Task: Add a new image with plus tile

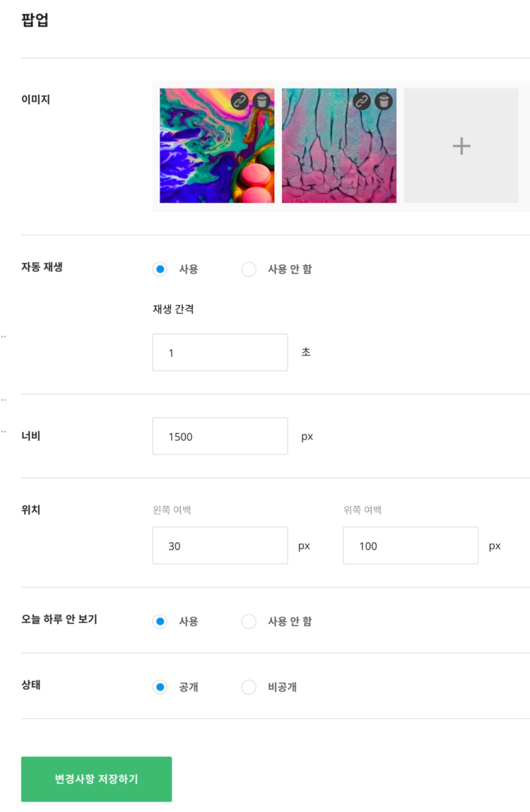Action: click(461, 146)
